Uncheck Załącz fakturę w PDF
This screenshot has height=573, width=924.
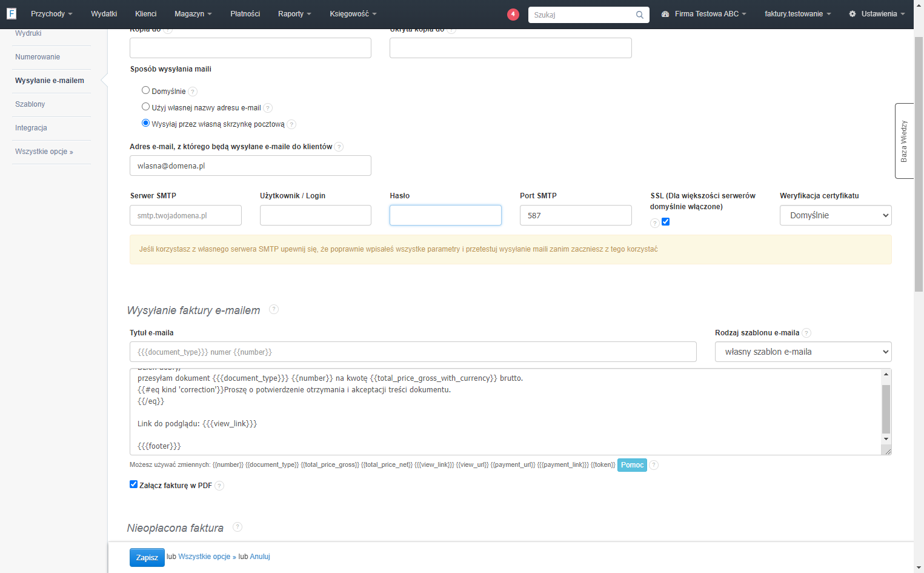coord(134,484)
